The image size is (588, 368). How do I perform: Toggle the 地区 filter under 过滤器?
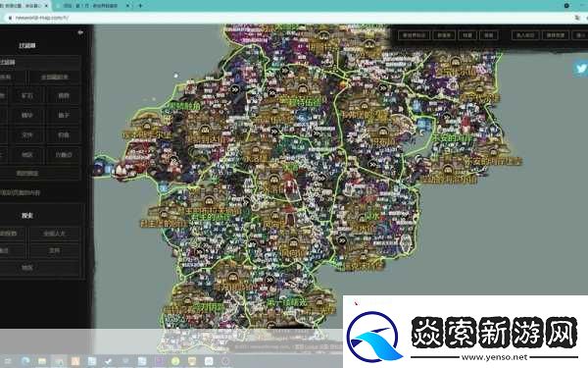coord(27,154)
